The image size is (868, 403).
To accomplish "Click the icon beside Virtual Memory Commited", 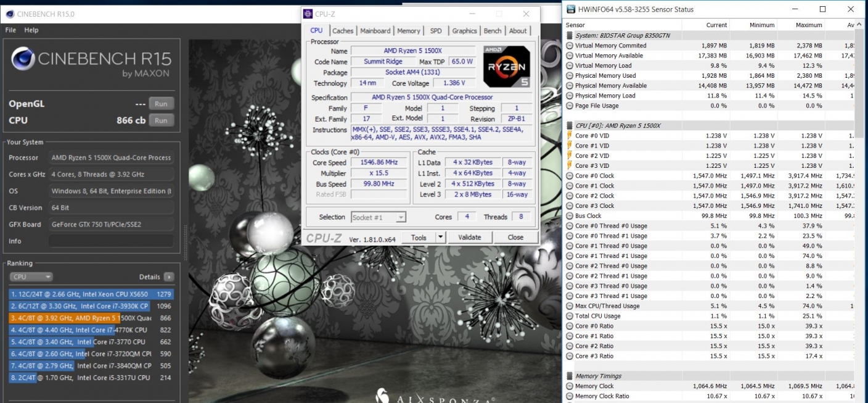I will click(570, 46).
